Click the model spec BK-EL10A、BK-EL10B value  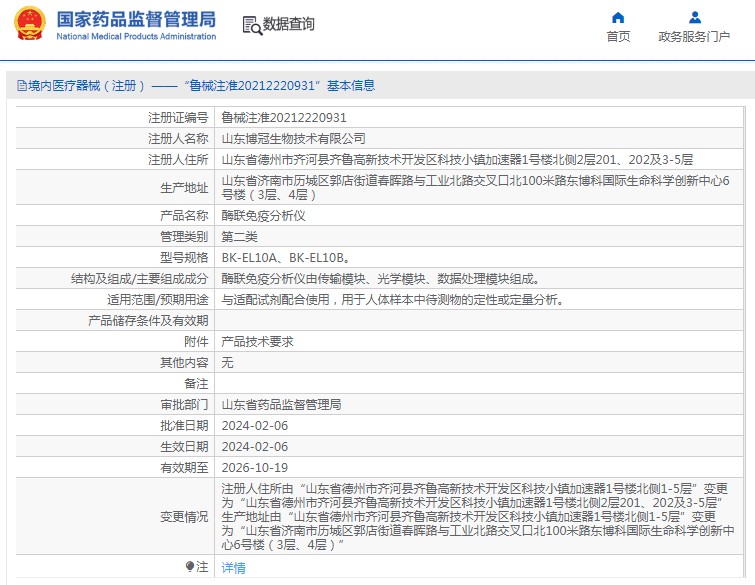point(284,257)
